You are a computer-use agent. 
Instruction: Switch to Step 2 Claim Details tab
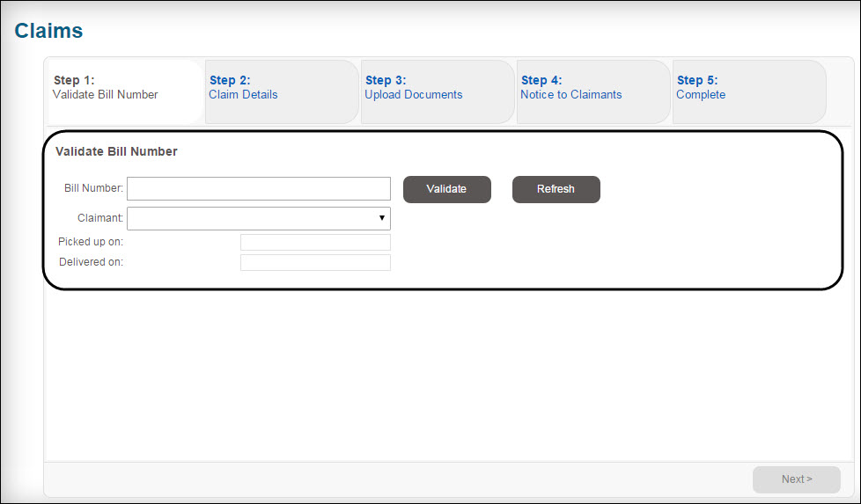click(x=282, y=91)
